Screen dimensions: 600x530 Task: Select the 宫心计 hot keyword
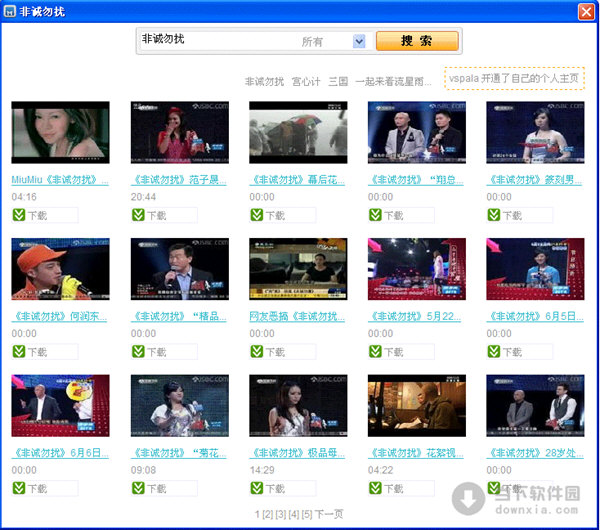click(306, 81)
